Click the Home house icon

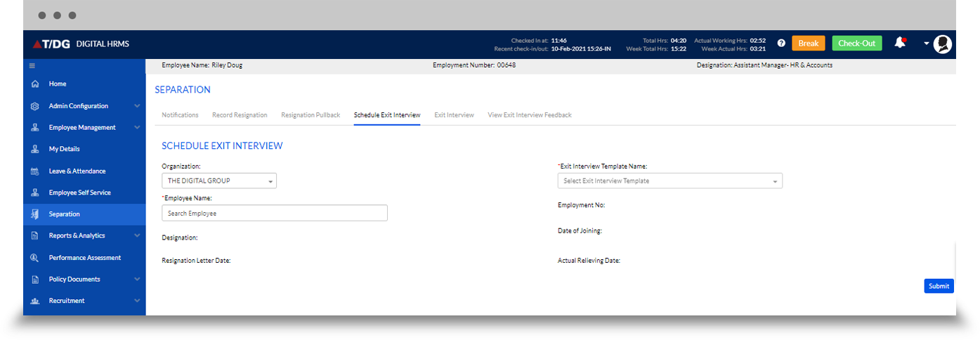point(35,84)
